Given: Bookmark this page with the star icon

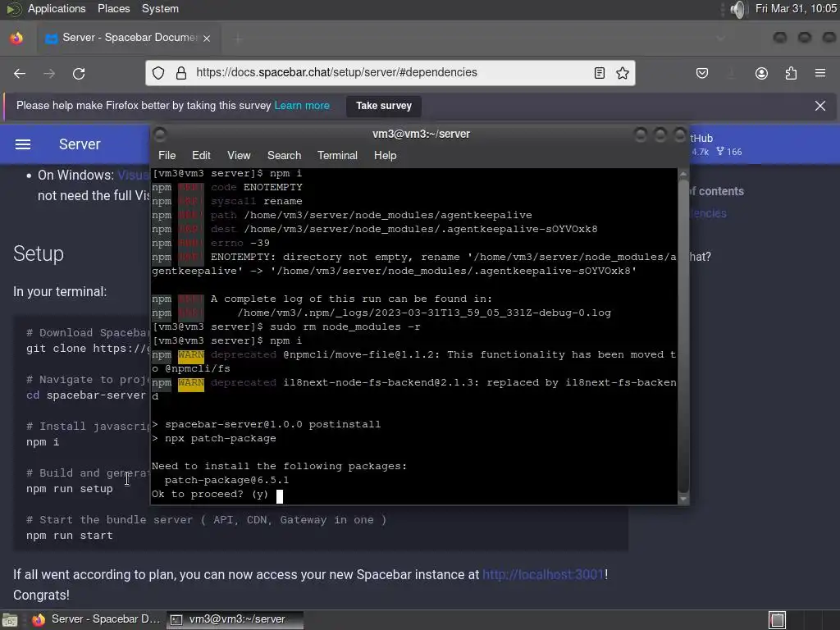Looking at the screenshot, I should [x=623, y=73].
